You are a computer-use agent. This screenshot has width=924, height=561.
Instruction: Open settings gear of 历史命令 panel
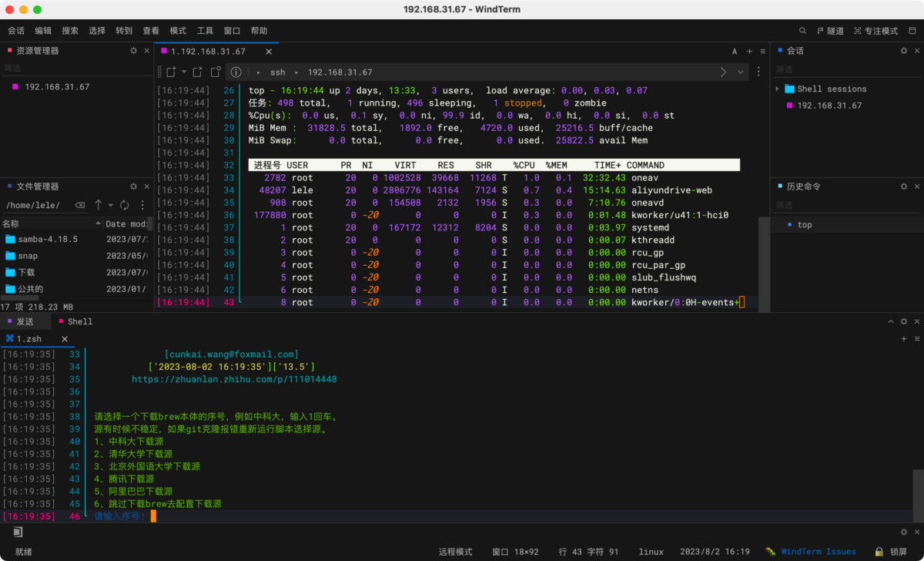pyautogui.click(x=904, y=186)
